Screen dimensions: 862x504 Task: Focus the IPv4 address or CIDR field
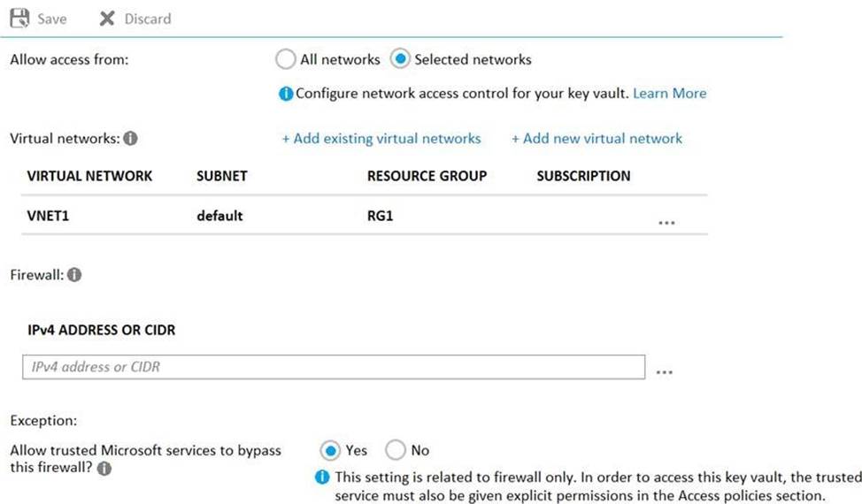[x=334, y=367]
